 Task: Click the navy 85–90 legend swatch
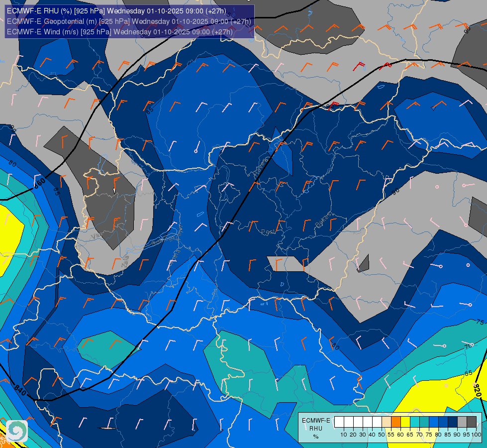pyautogui.click(x=453, y=422)
